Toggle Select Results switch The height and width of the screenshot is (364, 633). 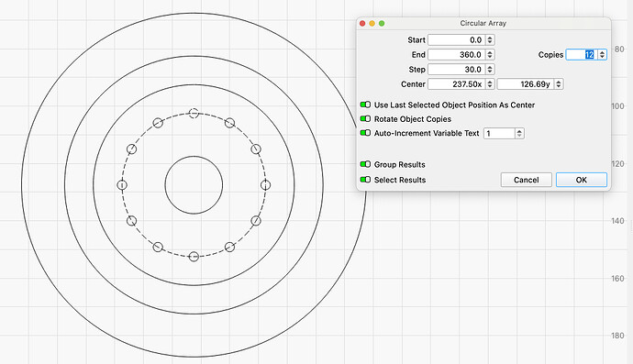pos(365,180)
